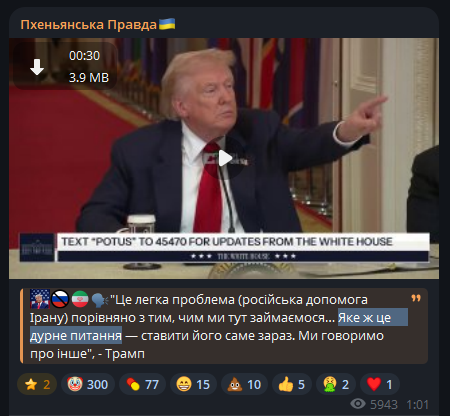Click the speaking head emoji
Viewport: 450px width, 416px height.
click(100, 299)
